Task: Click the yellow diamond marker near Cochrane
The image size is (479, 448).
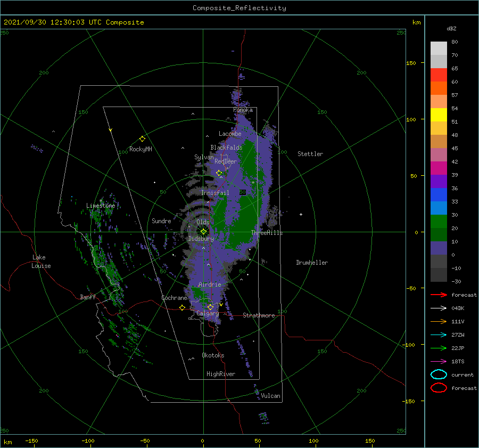Action: 182,307
